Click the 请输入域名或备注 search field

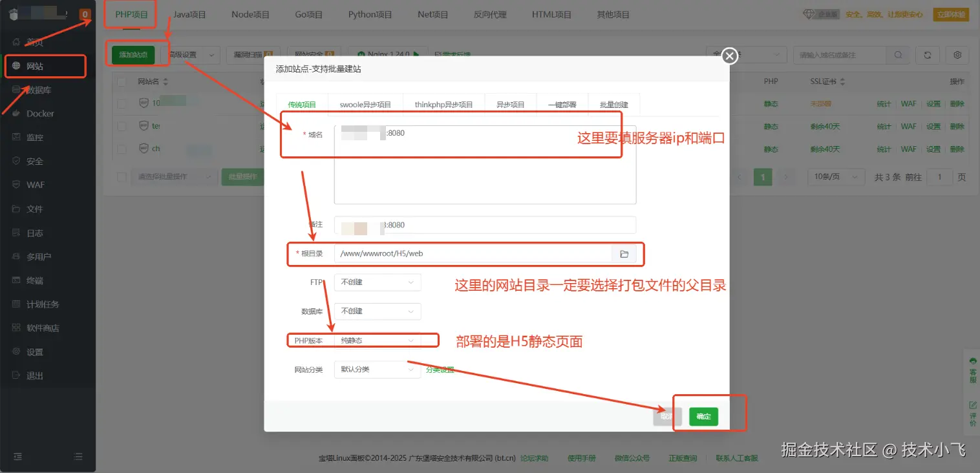pyautogui.click(x=840, y=55)
